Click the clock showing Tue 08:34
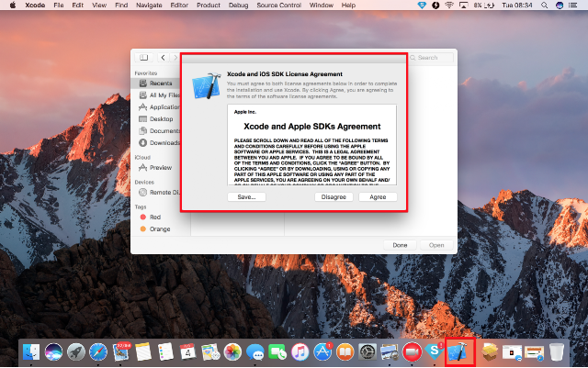The height and width of the screenshot is (368, 588). 517,6
